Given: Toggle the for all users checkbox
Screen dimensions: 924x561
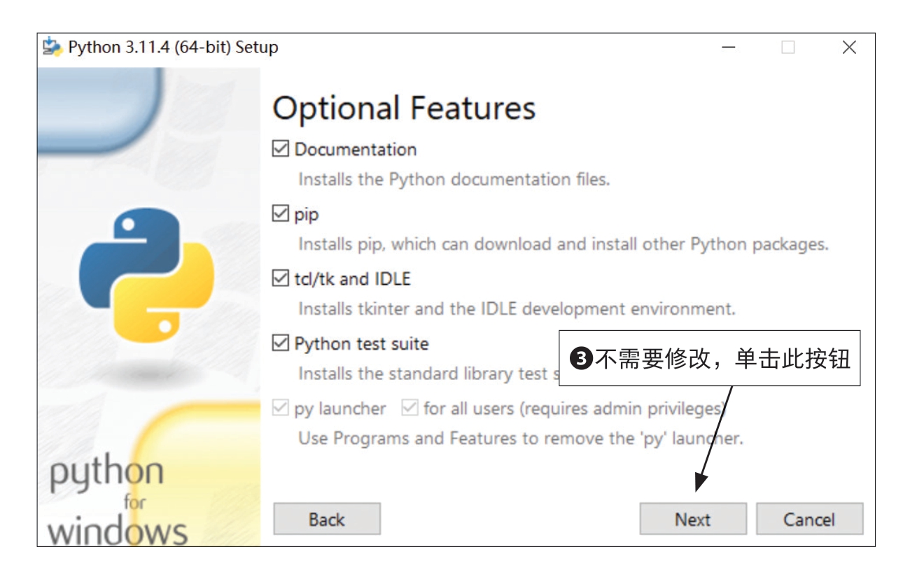Looking at the screenshot, I should click(409, 409).
